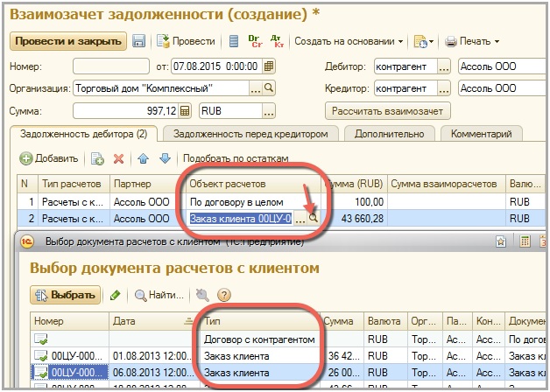
Task: Switch to Задолженность перед кредитором tab
Action: (250, 134)
